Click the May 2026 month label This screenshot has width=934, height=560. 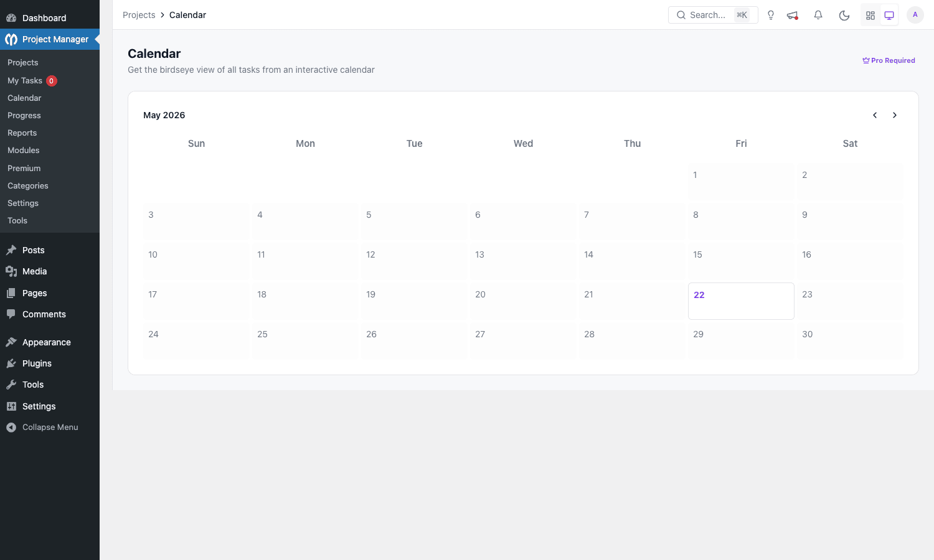(164, 115)
